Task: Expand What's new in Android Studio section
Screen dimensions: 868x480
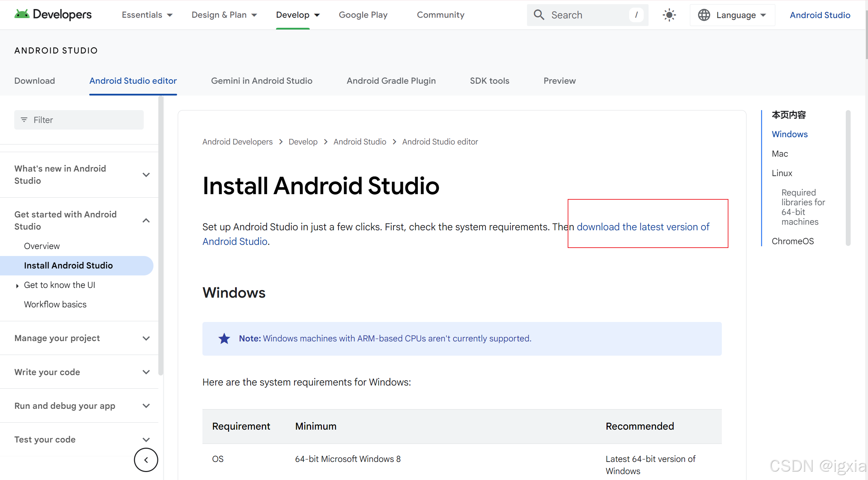Action: point(146,175)
